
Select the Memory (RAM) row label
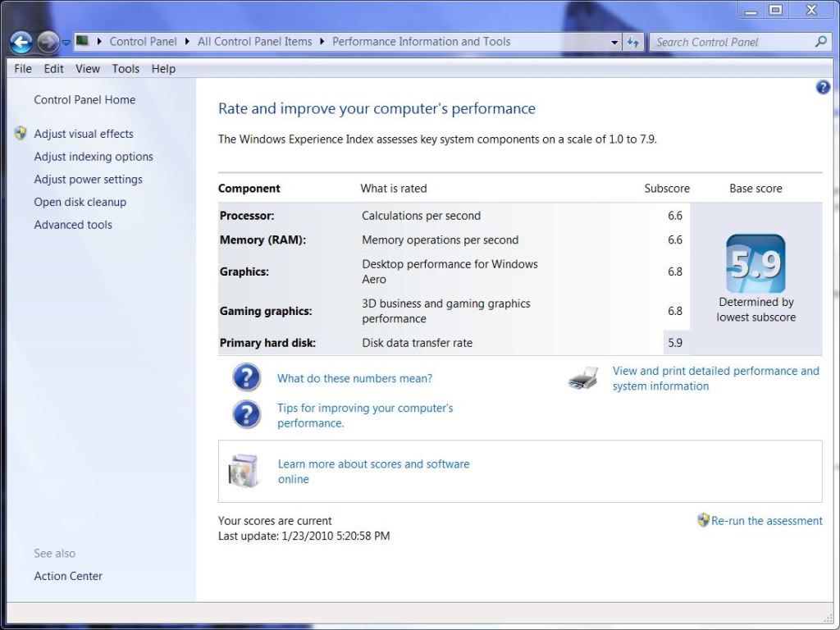pos(262,240)
